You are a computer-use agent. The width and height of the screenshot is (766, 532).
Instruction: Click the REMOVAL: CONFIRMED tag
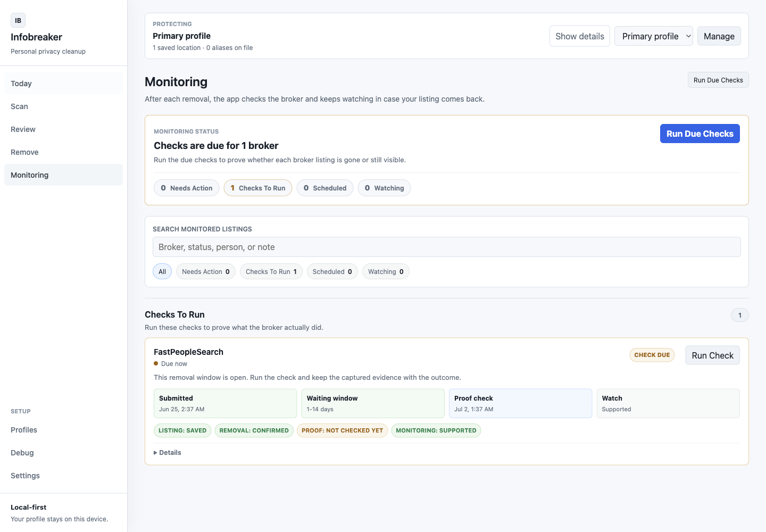click(254, 430)
